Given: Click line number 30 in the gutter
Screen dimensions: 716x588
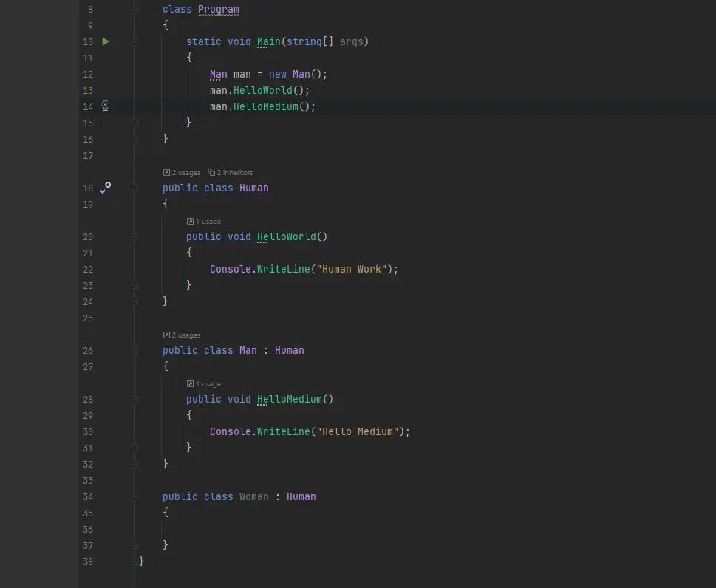Looking at the screenshot, I should 88,432.
